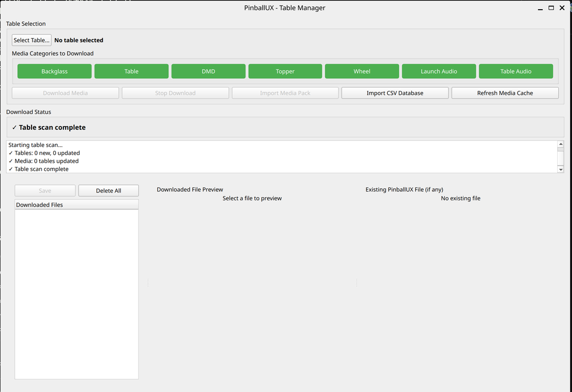The height and width of the screenshot is (392, 572).
Task: Toggle the DMD media category
Action: [x=208, y=71]
